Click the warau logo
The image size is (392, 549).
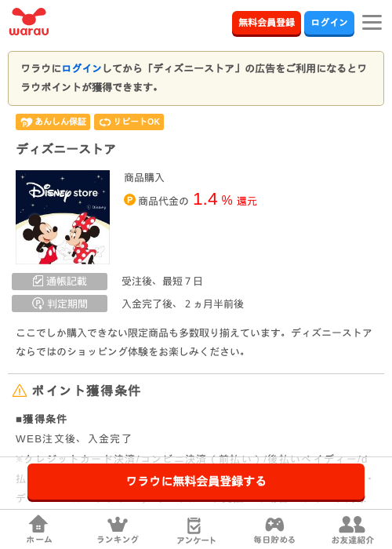[29, 22]
